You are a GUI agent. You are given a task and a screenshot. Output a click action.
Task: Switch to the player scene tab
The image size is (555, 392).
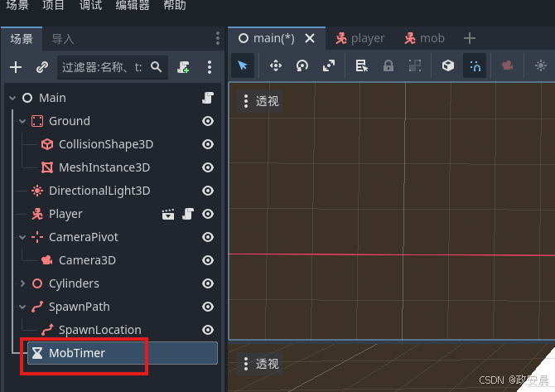click(x=360, y=38)
